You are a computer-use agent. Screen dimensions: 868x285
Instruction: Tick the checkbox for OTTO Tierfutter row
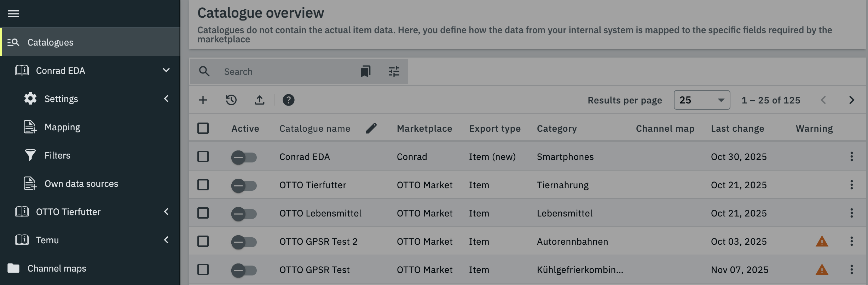tap(203, 185)
